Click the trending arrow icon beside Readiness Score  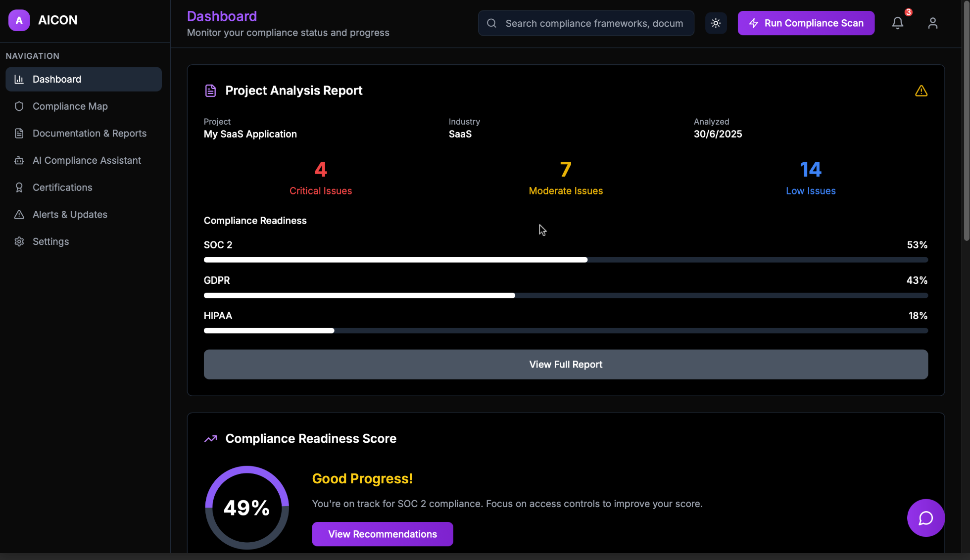pos(211,439)
